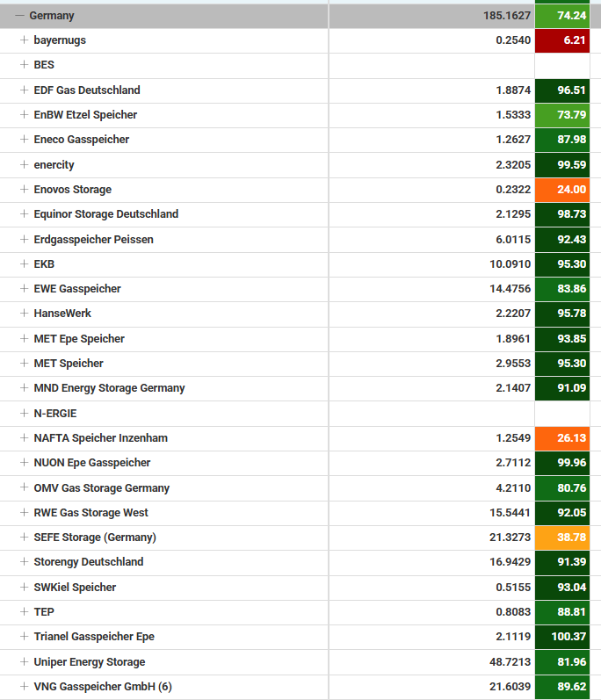Select the Trianel Gasspeicher Epe name

(x=94, y=637)
